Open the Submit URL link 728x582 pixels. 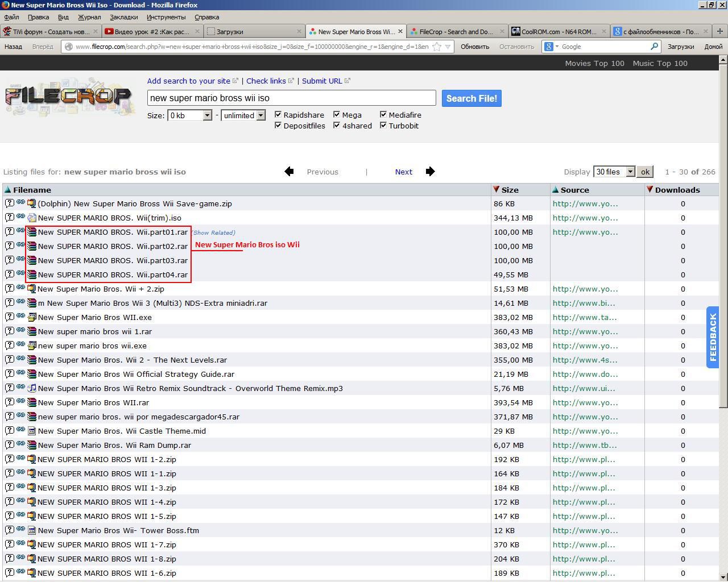click(x=322, y=81)
